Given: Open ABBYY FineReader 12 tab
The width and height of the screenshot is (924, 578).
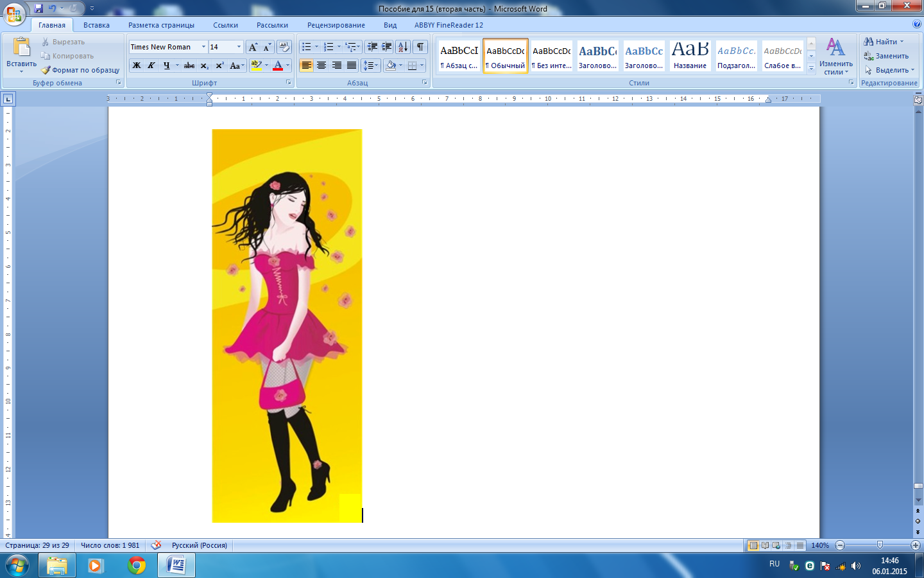Looking at the screenshot, I should [x=449, y=25].
